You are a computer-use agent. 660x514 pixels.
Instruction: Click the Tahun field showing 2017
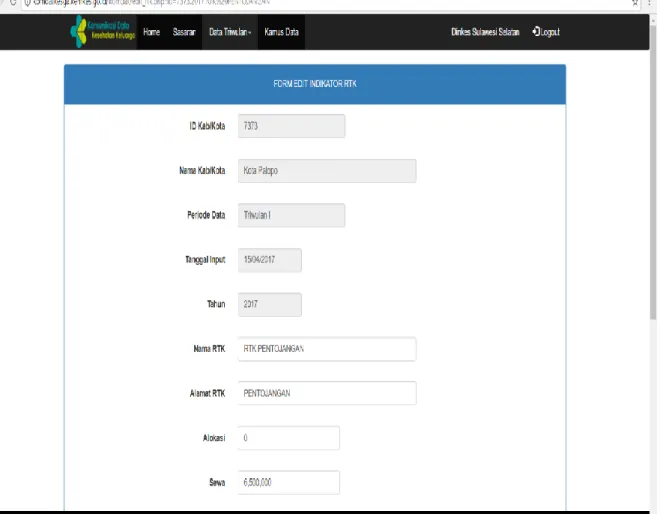pyautogui.click(x=269, y=304)
